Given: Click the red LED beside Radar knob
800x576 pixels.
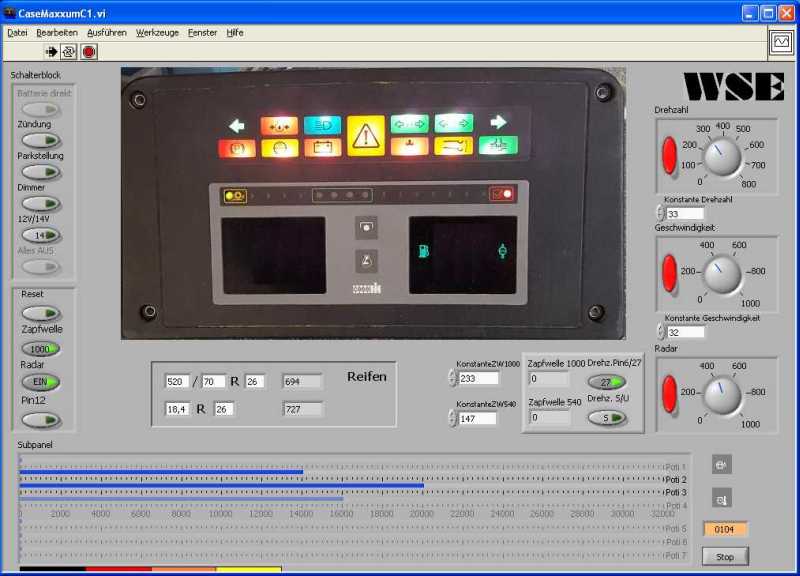Looking at the screenshot, I should pyautogui.click(x=669, y=393).
